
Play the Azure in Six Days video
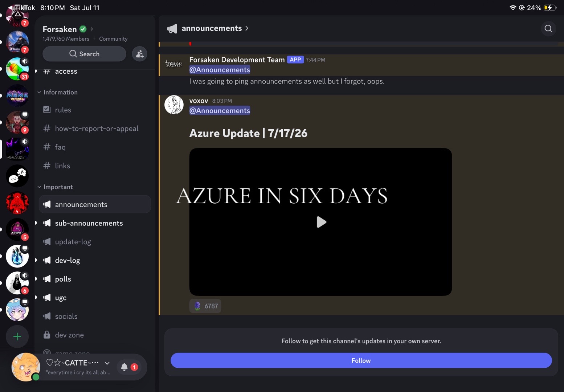click(321, 222)
